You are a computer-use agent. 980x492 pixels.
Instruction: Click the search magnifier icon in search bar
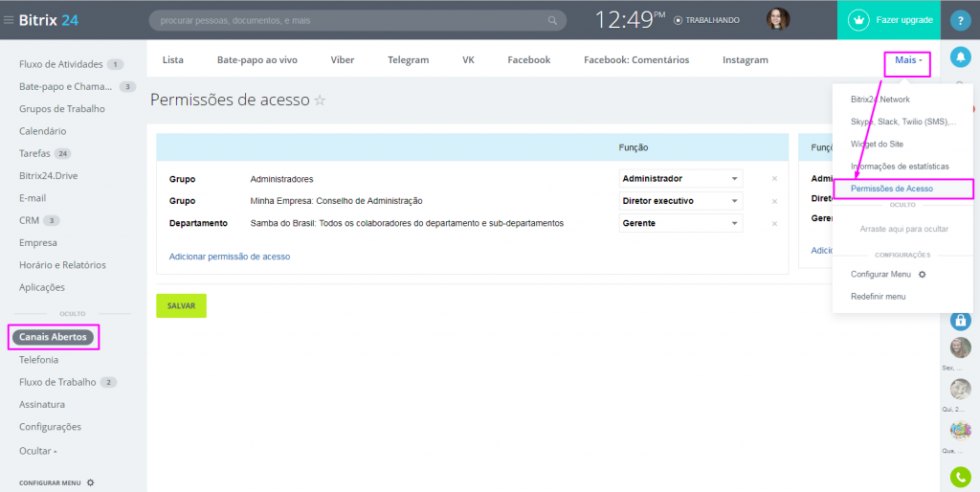(x=552, y=21)
